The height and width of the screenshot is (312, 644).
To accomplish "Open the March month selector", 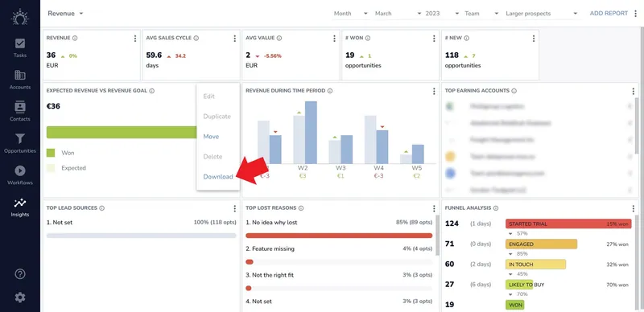I will [x=398, y=14].
